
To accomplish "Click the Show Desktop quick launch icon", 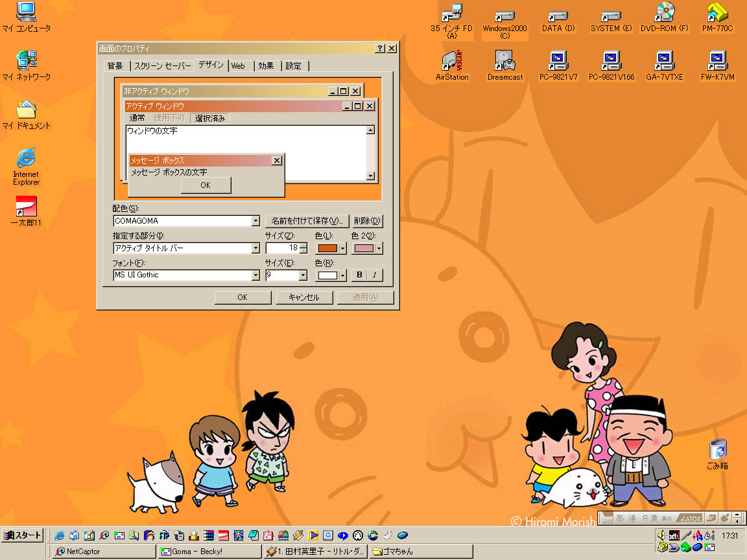I will click(89, 535).
